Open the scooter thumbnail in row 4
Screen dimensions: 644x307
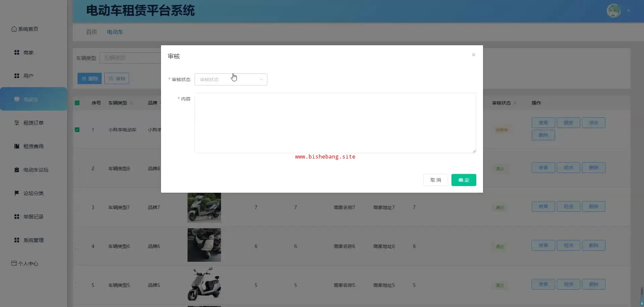click(x=204, y=245)
